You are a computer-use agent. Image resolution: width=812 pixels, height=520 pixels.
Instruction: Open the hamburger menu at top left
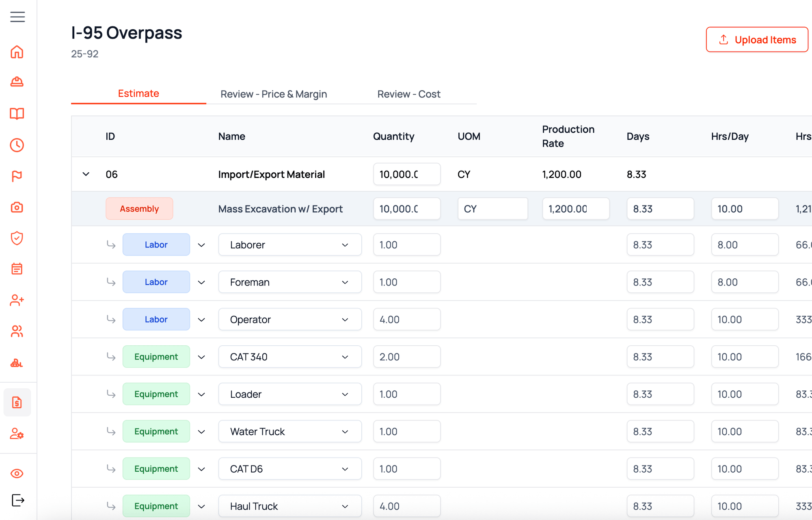17,17
